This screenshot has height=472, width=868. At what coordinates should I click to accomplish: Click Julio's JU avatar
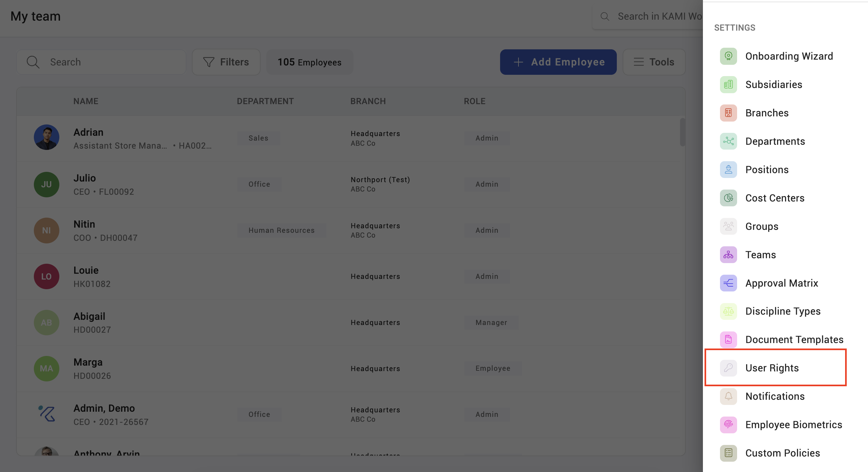pos(46,184)
